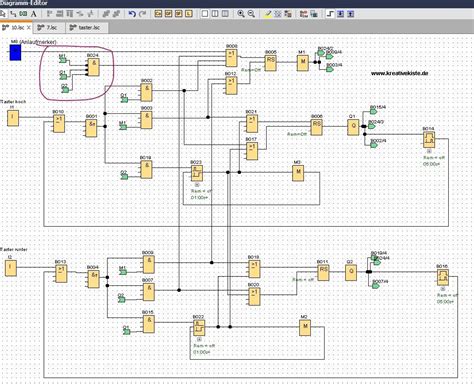
Task: Click the PC to LOGO download icon
Action: pos(340,14)
